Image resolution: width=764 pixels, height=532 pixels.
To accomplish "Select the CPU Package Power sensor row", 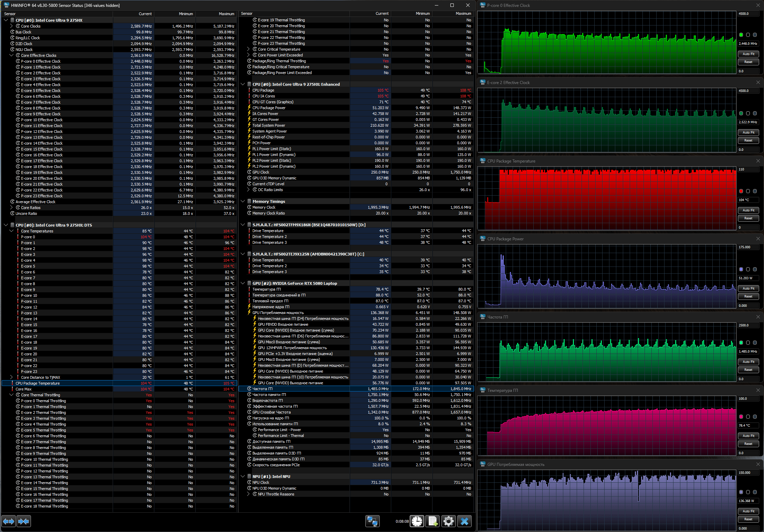I will 269,108.
